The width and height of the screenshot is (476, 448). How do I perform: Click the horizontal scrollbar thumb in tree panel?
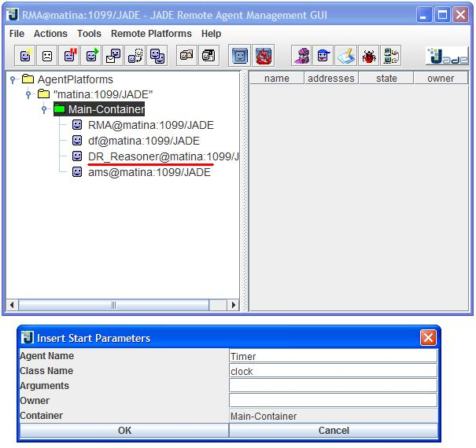pos(113,305)
